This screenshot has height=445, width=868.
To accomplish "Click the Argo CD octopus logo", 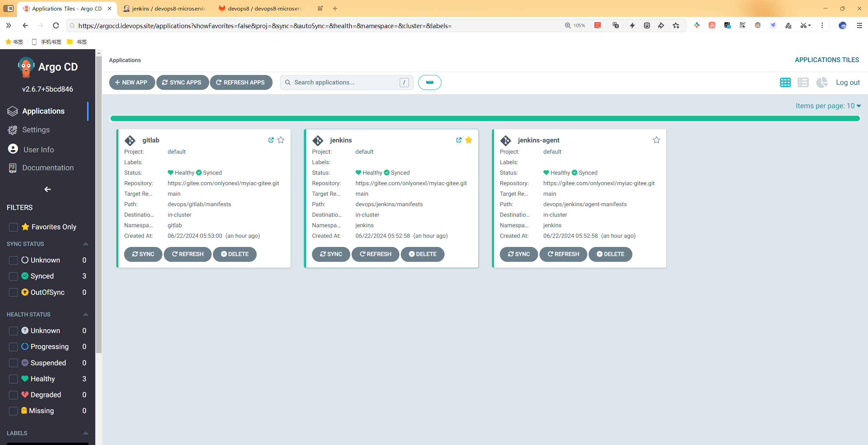I will (x=26, y=67).
